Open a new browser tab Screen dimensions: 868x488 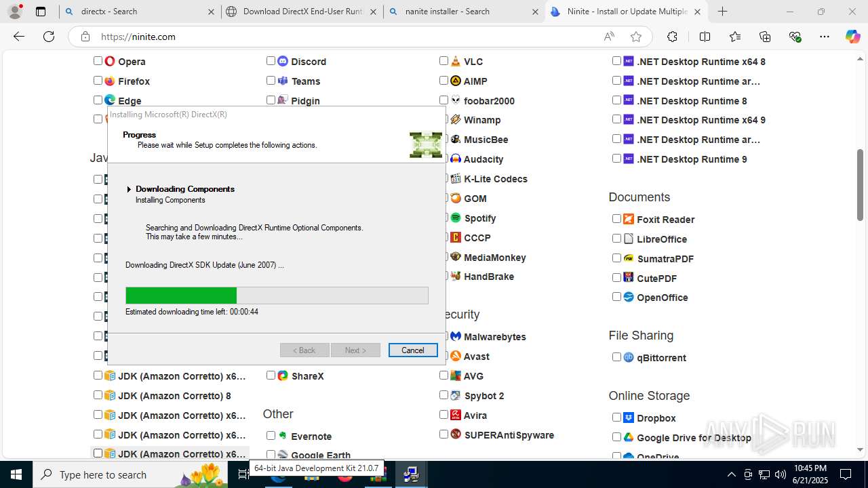(723, 12)
